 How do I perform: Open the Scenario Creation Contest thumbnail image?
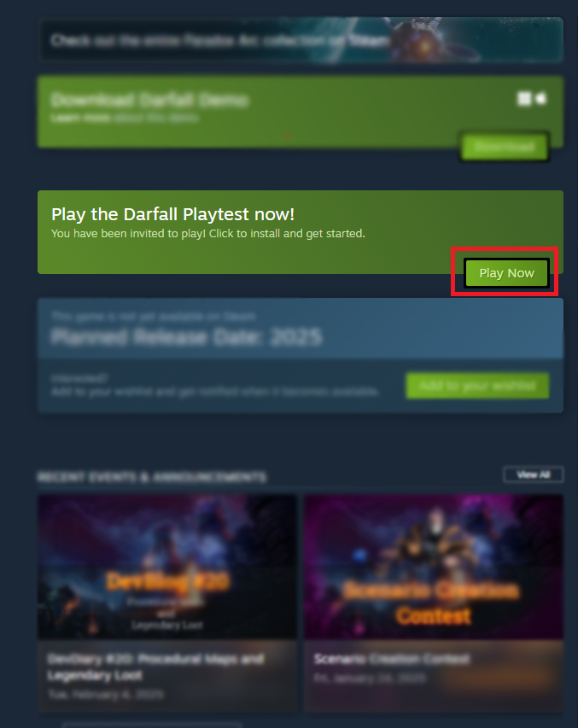434,567
